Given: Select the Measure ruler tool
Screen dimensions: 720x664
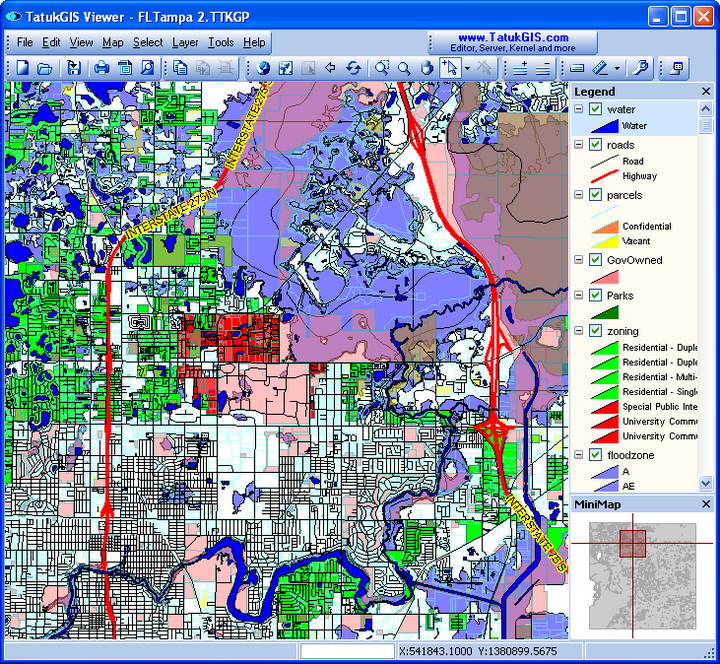Looking at the screenshot, I should pyautogui.click(x=600, y=68).
